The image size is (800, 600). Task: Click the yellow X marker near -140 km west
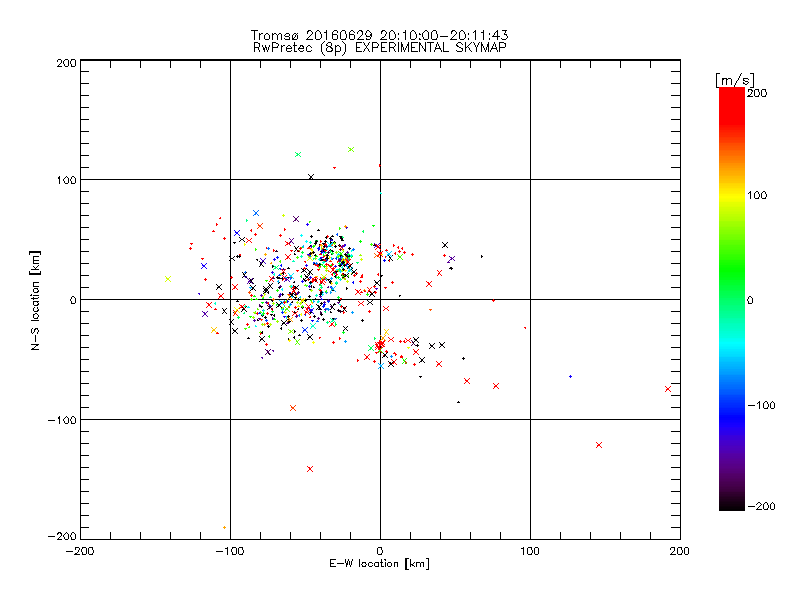point(168,279)
